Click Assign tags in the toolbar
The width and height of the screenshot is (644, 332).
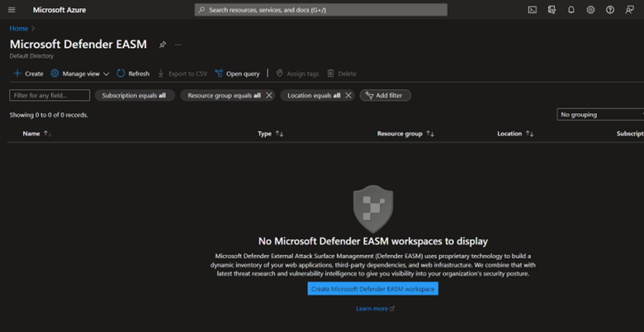(x=298, y=74)
